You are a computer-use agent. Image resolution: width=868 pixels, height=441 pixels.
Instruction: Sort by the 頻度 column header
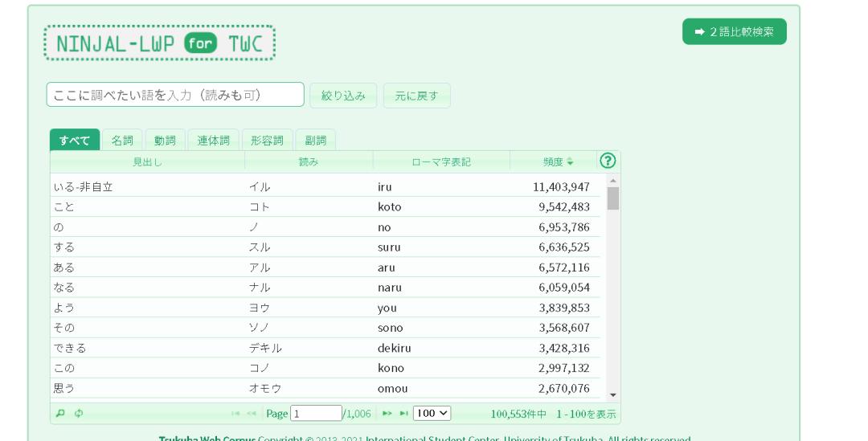[553, 161]
